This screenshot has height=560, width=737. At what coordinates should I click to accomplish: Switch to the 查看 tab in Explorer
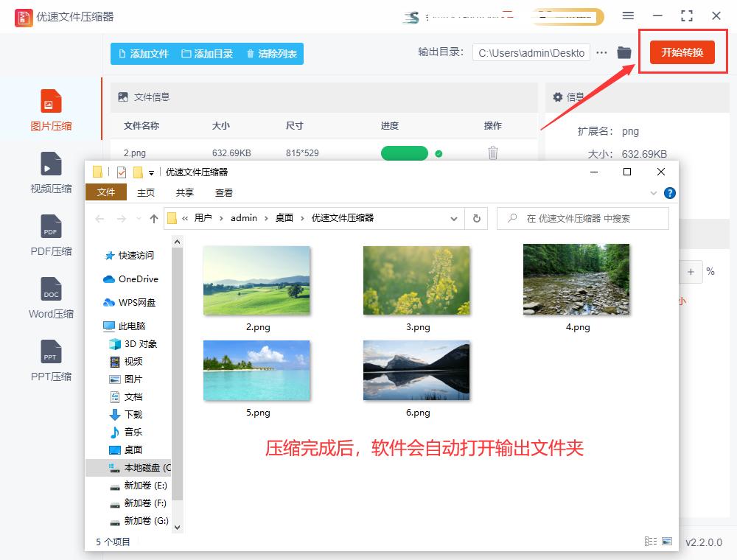pyautogui.click(x=226, y=192)
